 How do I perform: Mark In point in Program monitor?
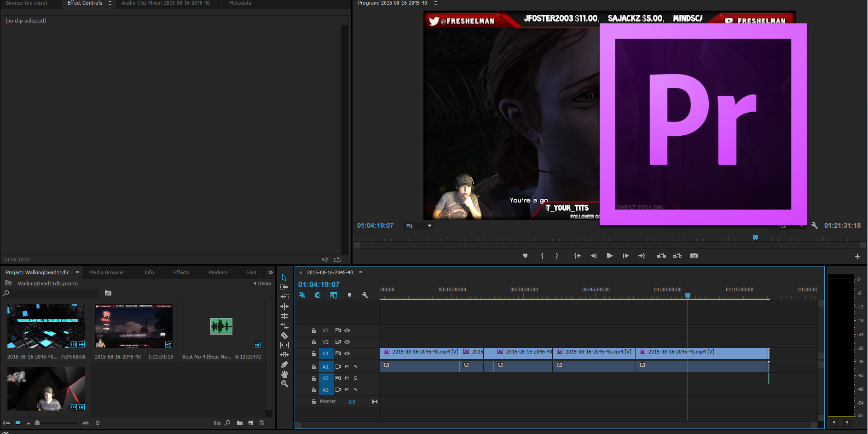pos(542,256)
